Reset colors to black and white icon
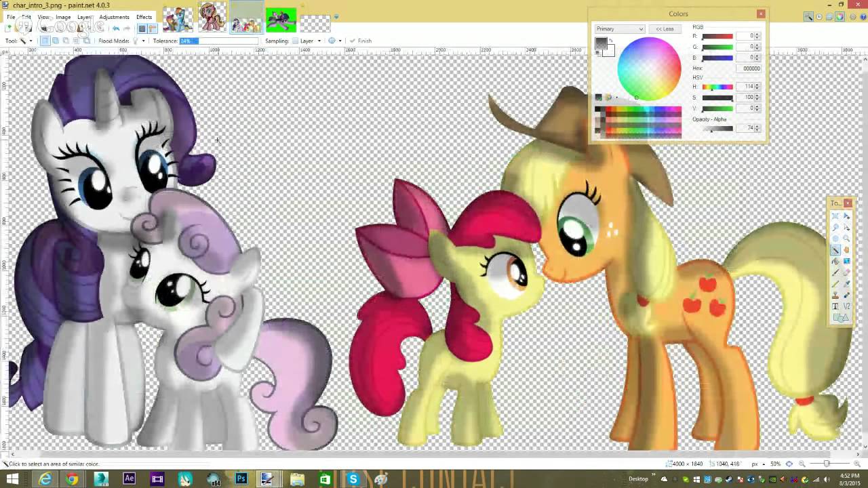This screenshot has height=488, width=868. pyautogui.click(x=597, y=52)
